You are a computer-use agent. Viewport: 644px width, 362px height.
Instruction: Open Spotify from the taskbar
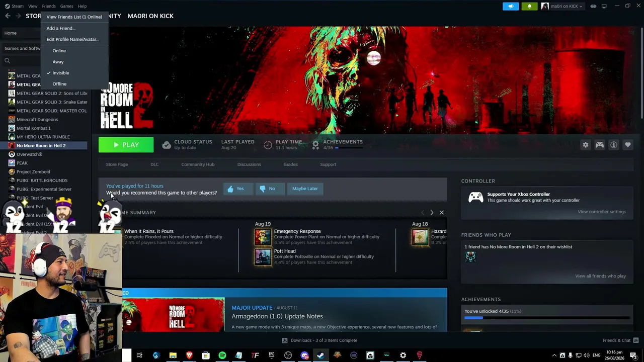coord(222,355)
